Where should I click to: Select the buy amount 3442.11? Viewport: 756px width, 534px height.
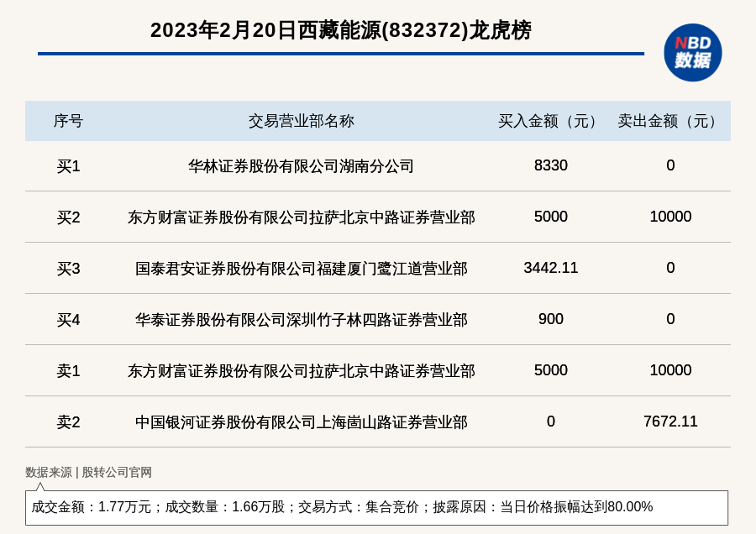tap(550, 268)
